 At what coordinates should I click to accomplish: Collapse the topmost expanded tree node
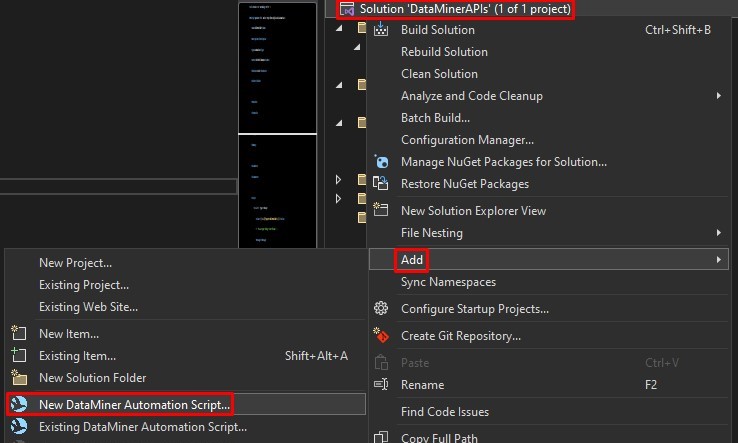[x=339, y=28]
